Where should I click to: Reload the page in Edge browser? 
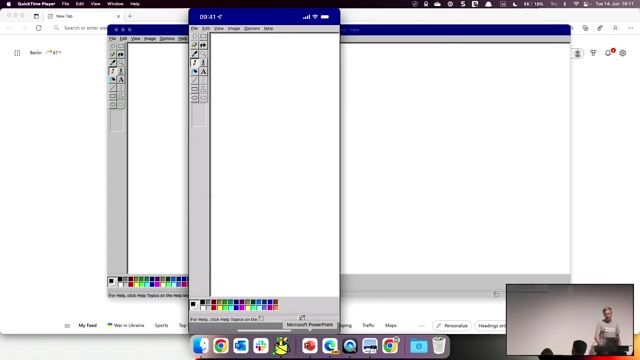tap(38, 28)
